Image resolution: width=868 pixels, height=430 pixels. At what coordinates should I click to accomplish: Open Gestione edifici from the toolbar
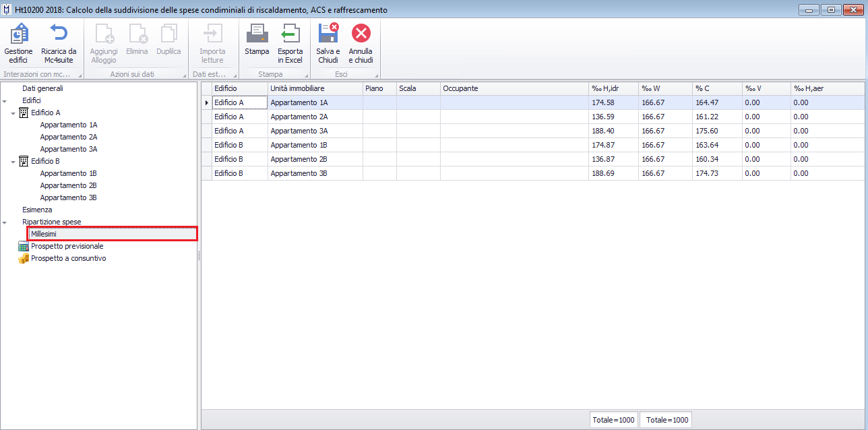tap(18, 42)
